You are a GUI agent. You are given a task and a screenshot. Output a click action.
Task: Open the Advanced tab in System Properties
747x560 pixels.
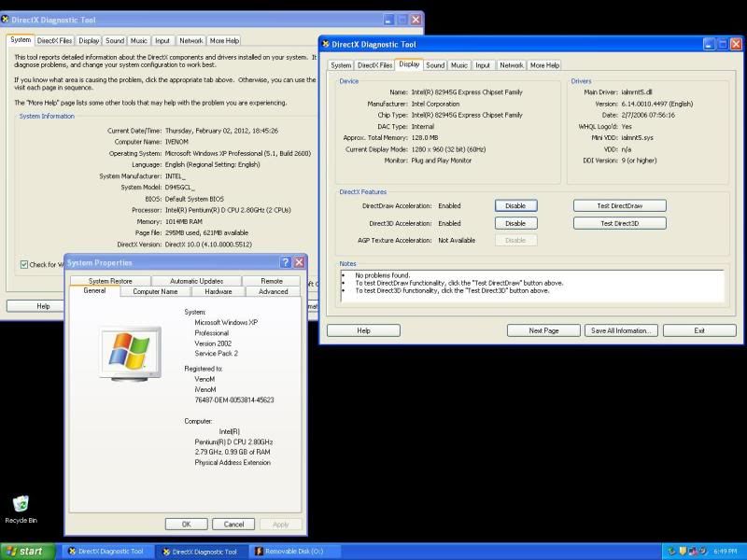(x=273, y=291)
